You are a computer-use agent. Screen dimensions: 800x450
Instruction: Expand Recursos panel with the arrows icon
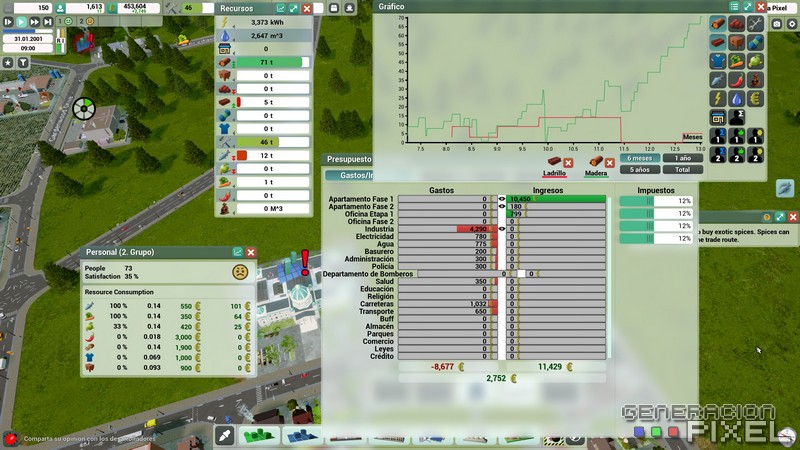click(293, 9)
